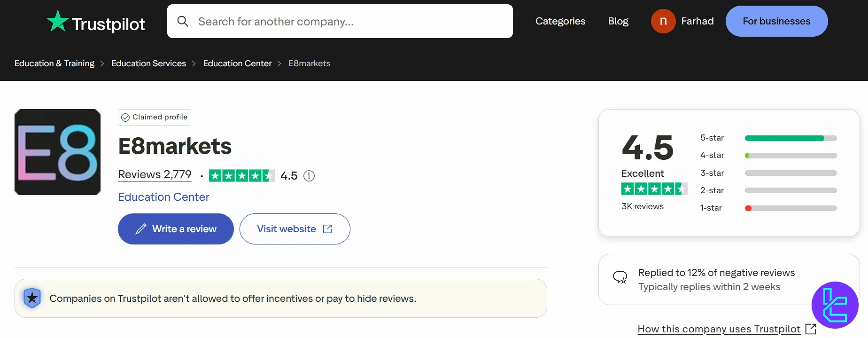Switch to the Blog section
Image resolution: width=868 pixels, height=338 pixels.
point(618,21)
